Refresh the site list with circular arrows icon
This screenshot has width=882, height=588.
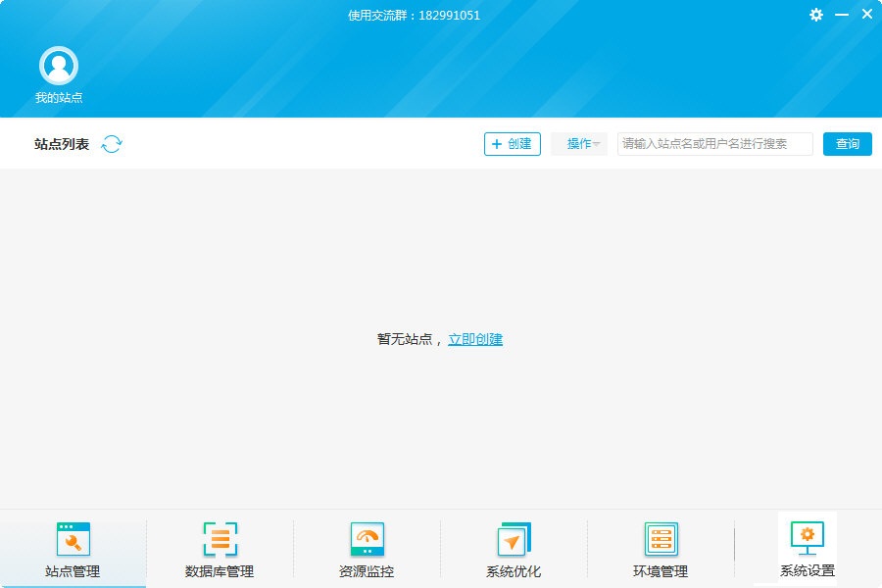(112, 143)
